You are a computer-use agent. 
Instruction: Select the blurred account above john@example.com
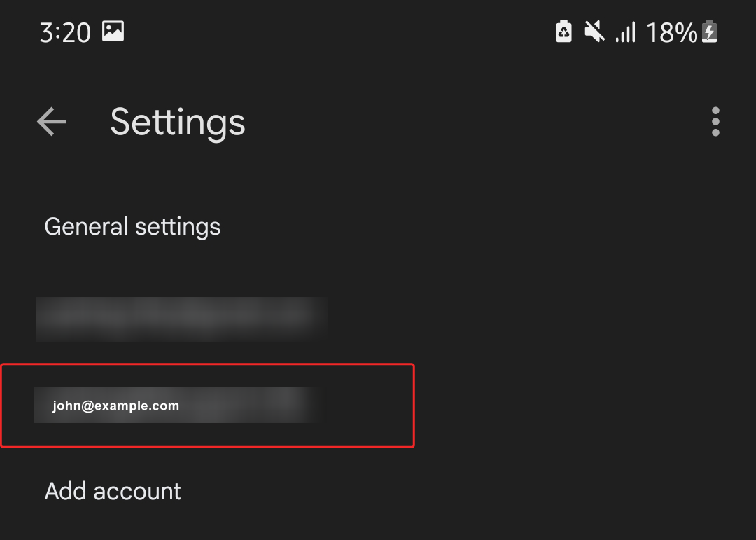181,319
